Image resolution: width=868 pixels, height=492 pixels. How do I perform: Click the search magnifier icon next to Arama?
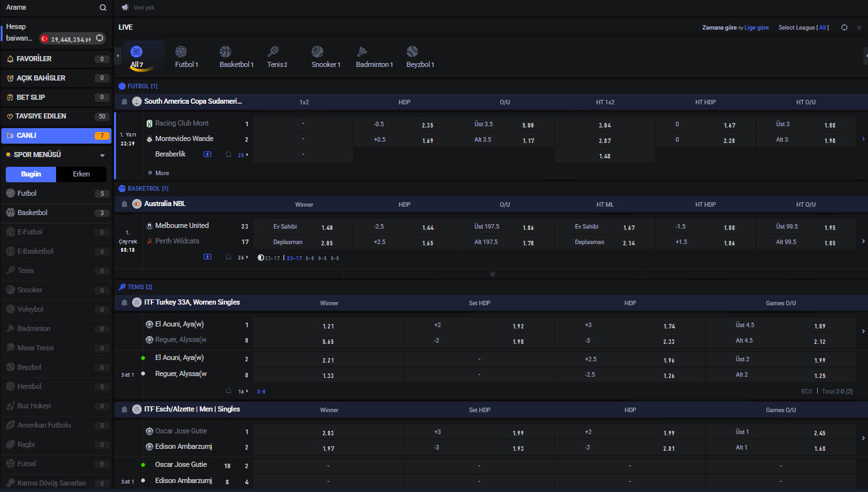pyautogui.click(x=103, y=8)
